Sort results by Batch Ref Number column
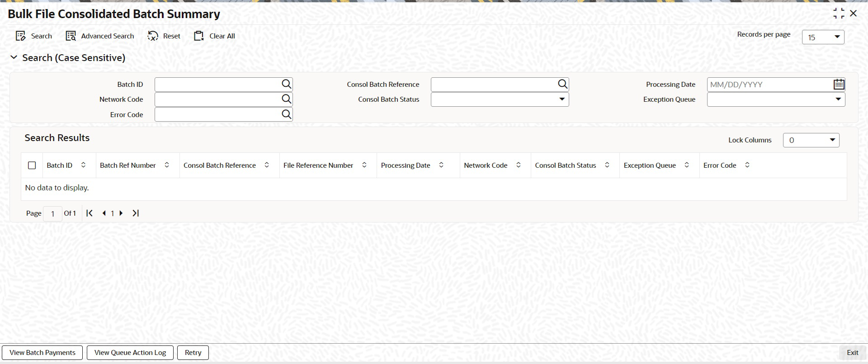868x364 pixels. 167,165
